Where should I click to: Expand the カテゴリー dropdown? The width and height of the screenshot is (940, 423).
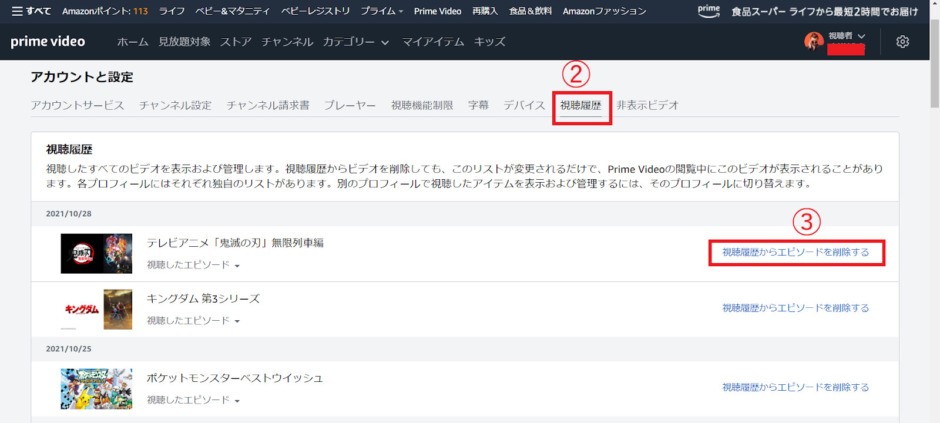(x=355, y=42)
